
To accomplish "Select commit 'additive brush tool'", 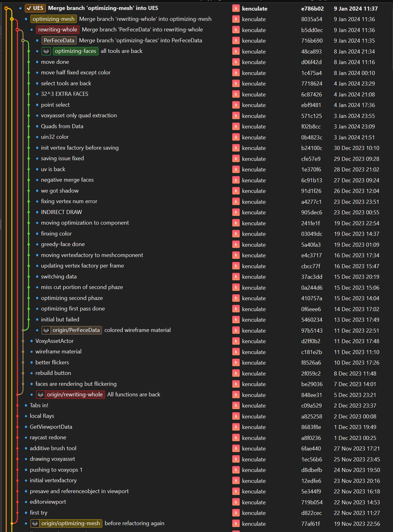I will tap(53, 448).
